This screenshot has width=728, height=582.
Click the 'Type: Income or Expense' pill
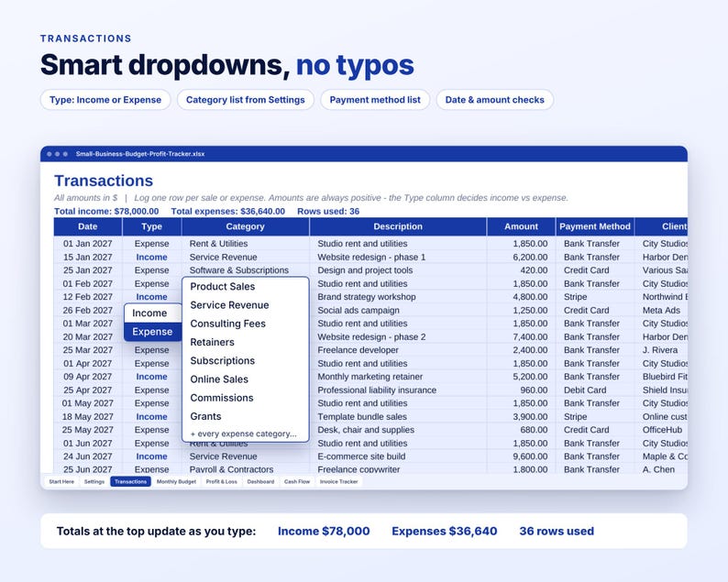[x=105, y=100]
